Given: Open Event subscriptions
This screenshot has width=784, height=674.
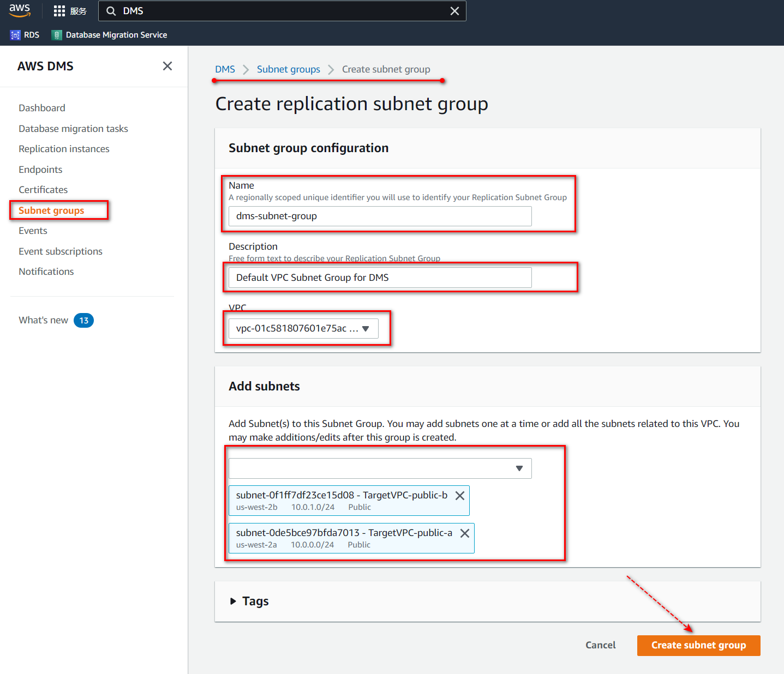Looking at the screenshot, I should pos(61,251).
